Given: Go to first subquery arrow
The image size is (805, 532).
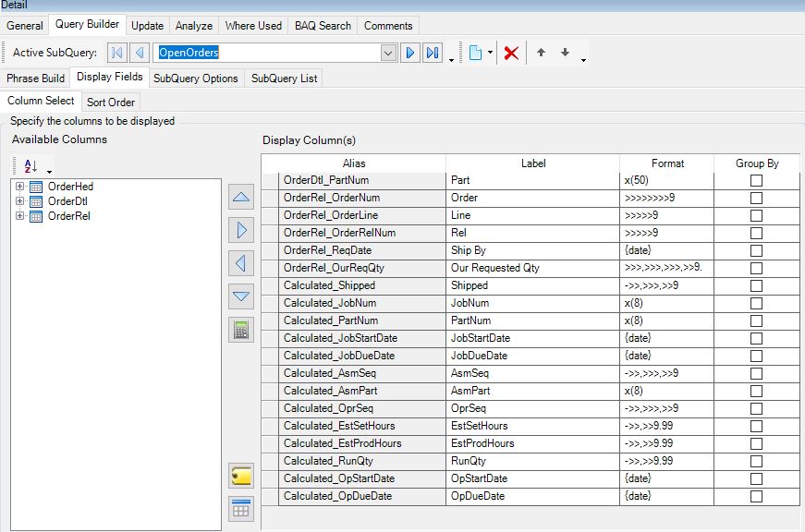Looking at the screenshot, I should pyautogui.click(x=117, y=53).
